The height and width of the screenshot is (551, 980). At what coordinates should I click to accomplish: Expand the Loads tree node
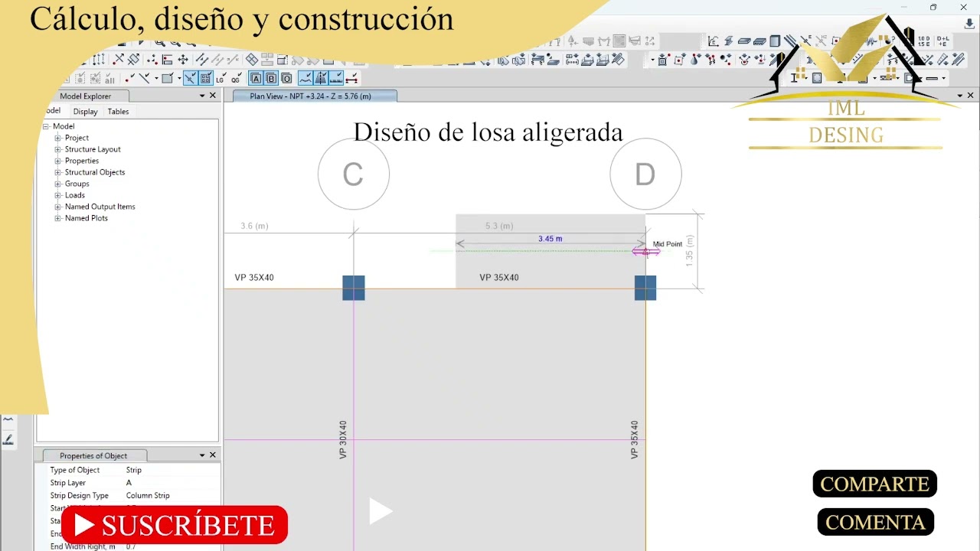[57, 195]
